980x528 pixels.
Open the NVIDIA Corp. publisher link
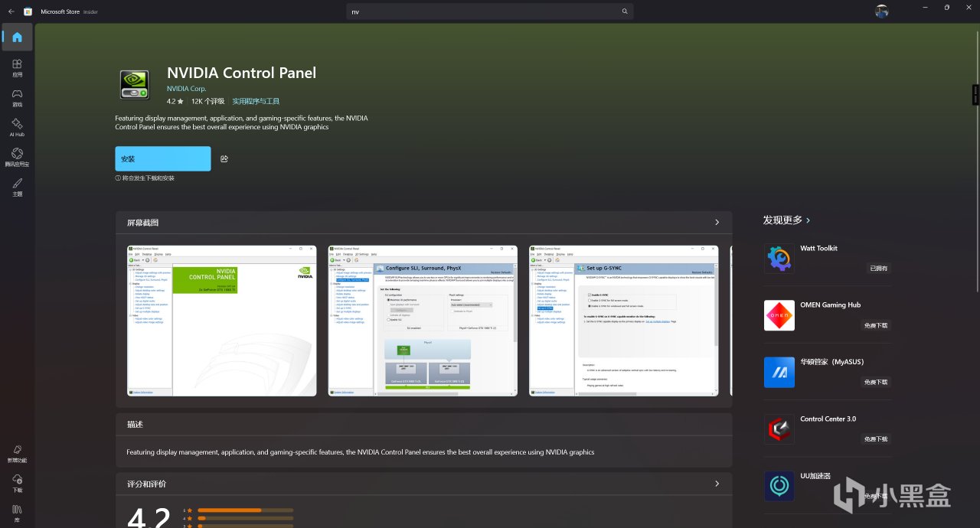(x=187, y=89)
